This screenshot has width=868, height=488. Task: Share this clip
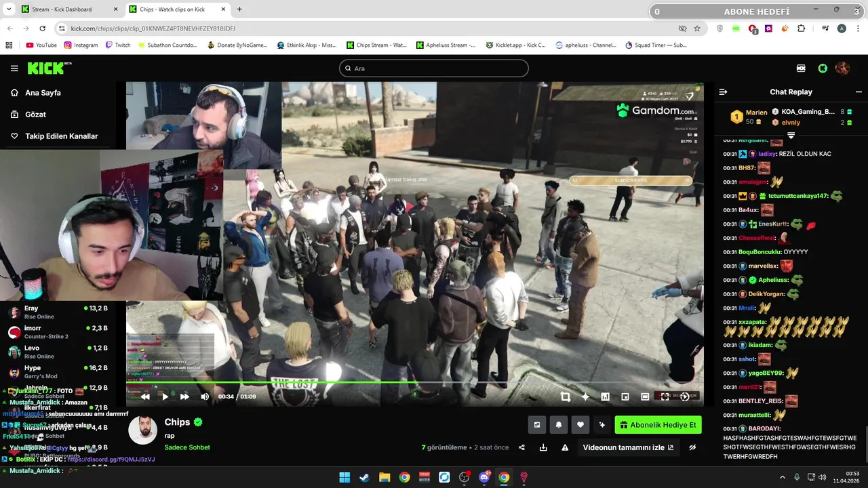[x=521, y=447]
